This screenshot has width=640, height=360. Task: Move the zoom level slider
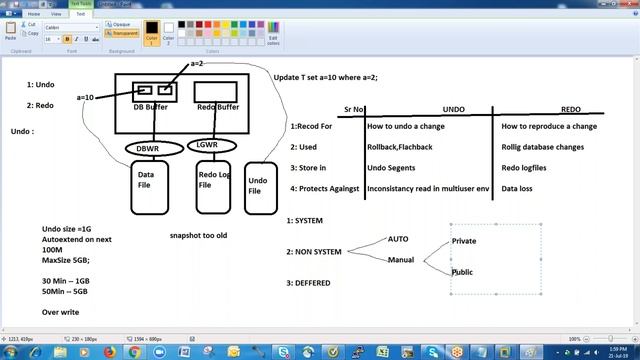[611, 339]
